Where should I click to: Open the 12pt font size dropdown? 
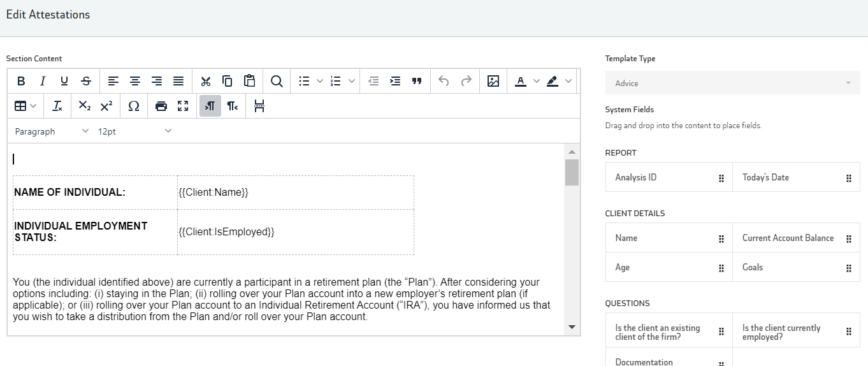[x=134, y=131]
